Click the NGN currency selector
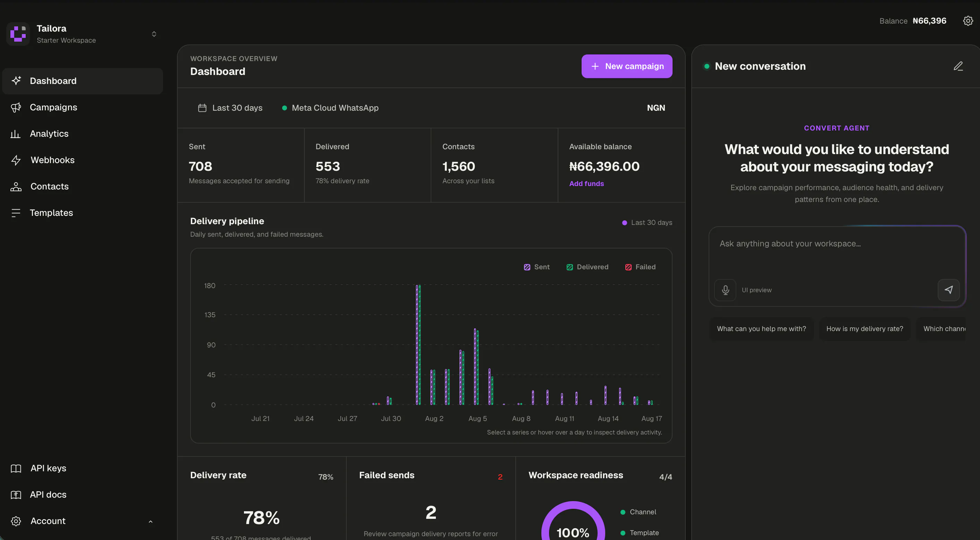Viewport: 980px width, 540px height. tap(656, 108)
